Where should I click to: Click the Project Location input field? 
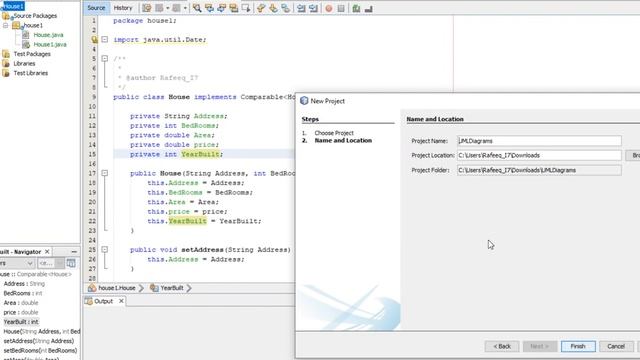point(539,156)
